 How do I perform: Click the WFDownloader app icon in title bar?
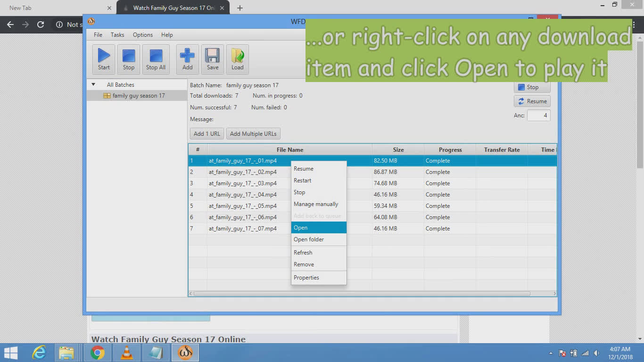(x=91, y=21)
